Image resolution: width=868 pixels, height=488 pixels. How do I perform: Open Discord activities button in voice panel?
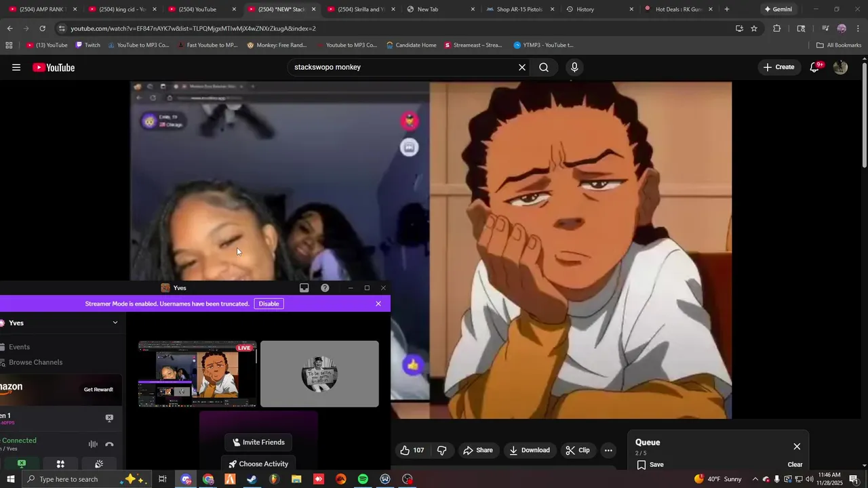pyautogui.click(x=60, y=464)
